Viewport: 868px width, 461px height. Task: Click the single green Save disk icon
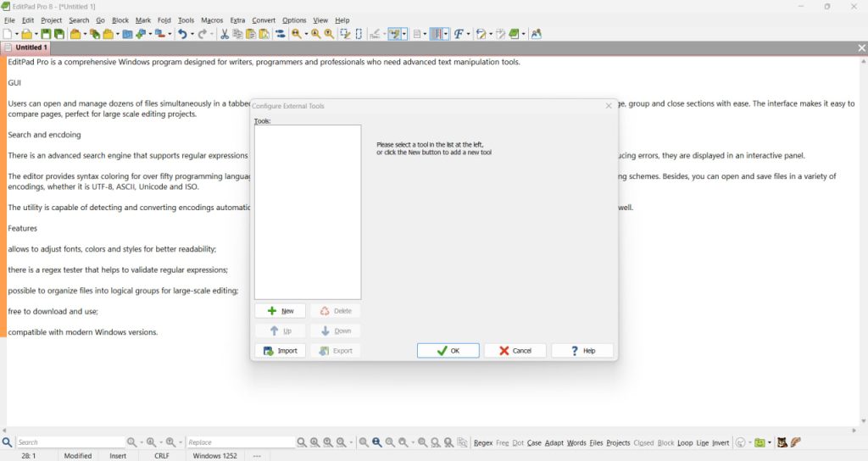point(46,34)
